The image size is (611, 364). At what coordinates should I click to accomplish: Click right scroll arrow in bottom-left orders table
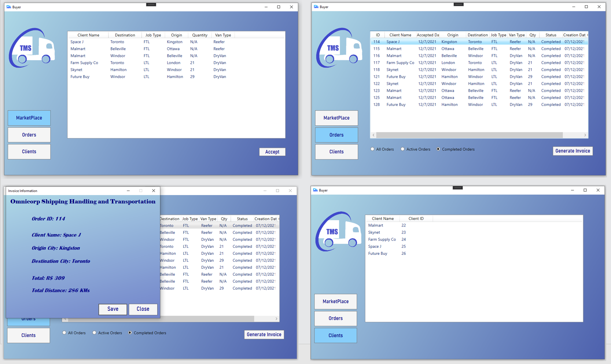(276, 319)
